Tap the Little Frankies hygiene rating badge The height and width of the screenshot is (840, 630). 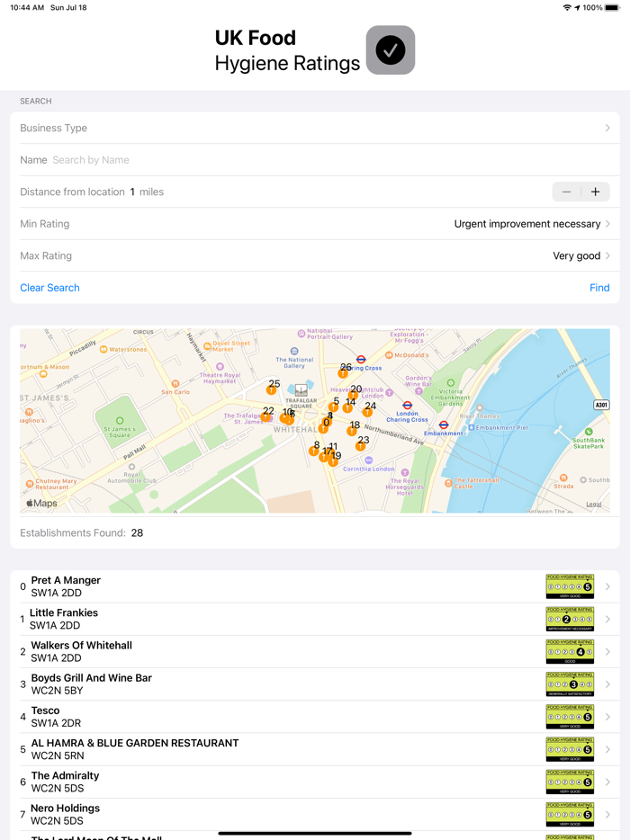[570, 620]
